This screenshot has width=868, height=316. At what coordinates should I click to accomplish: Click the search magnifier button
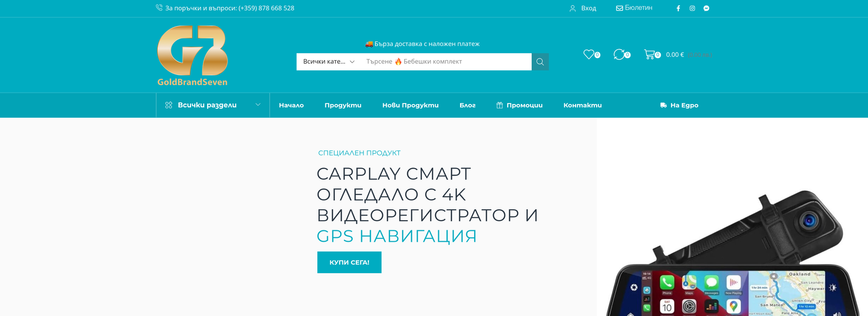[x=540, y=62]
